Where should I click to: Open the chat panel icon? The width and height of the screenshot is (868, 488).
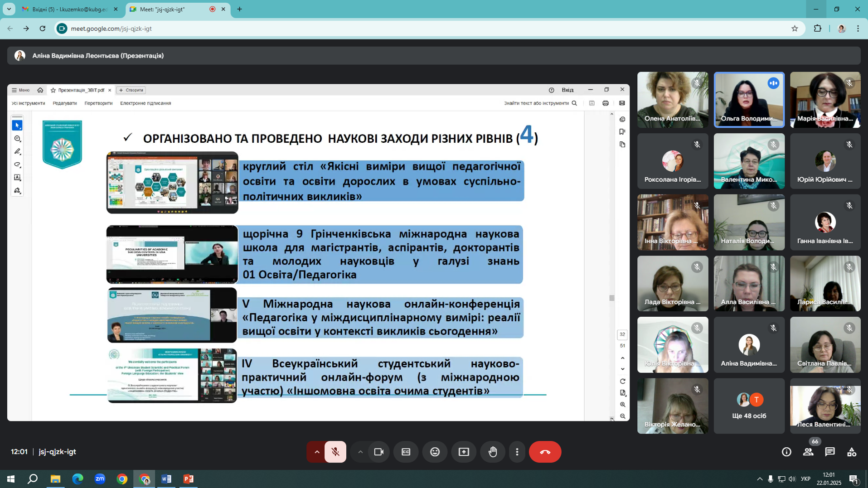tap(829, 452)
